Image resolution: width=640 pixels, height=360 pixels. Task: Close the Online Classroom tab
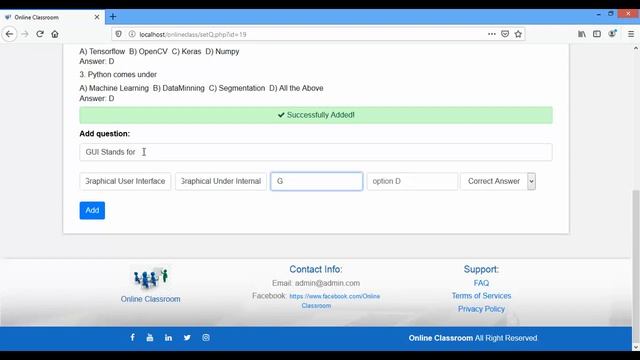click(97, 17)
